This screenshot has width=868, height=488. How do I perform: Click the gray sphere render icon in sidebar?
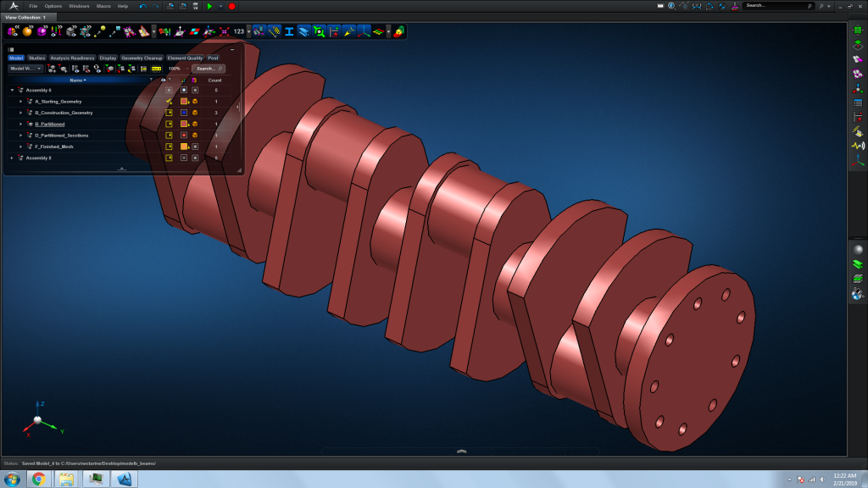coord(858,250)
